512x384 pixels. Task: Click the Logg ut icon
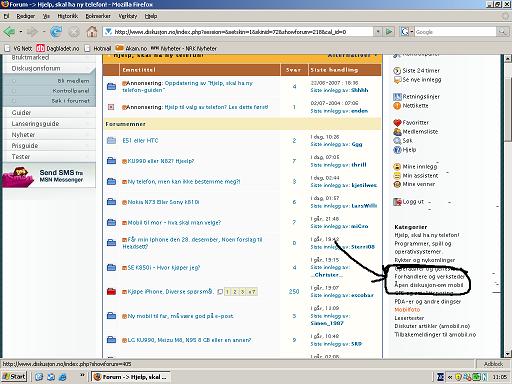397,202
